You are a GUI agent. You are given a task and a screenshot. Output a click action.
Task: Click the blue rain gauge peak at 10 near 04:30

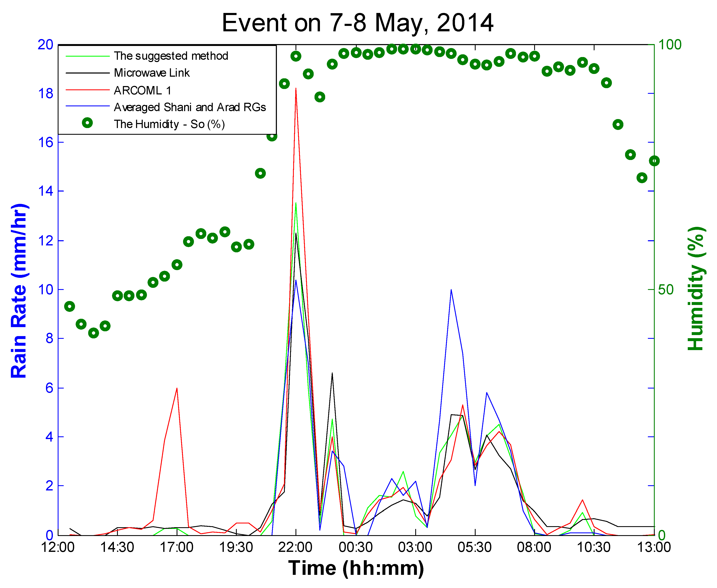coord(451,290)
